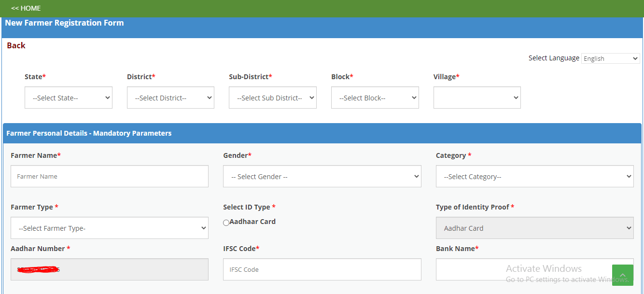
Task: Click into the IFSC Code field
Action: click(x=322, y=269)
